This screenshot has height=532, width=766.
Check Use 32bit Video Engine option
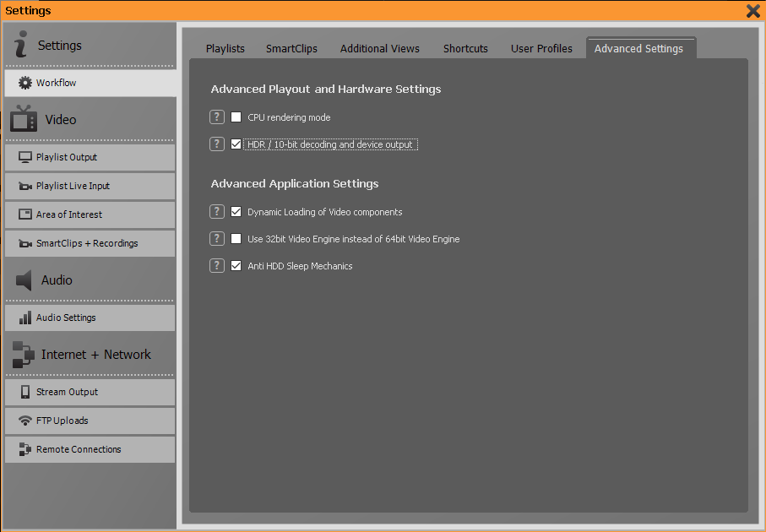point(236,238)
